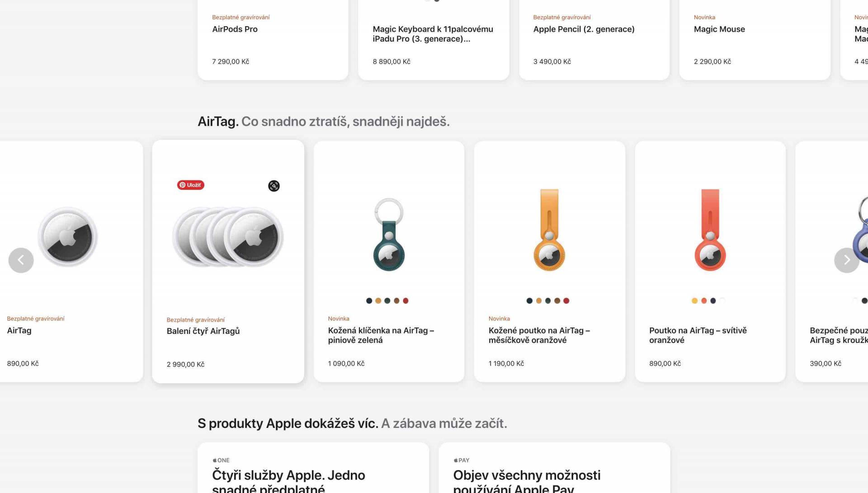Open the AirPods Pro product link
The image size is (868, 493).
coord(235,29)
